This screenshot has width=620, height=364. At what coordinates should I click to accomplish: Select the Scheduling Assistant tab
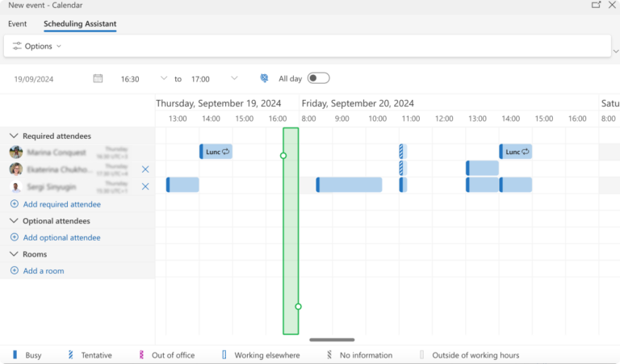(x=80, y=24)
